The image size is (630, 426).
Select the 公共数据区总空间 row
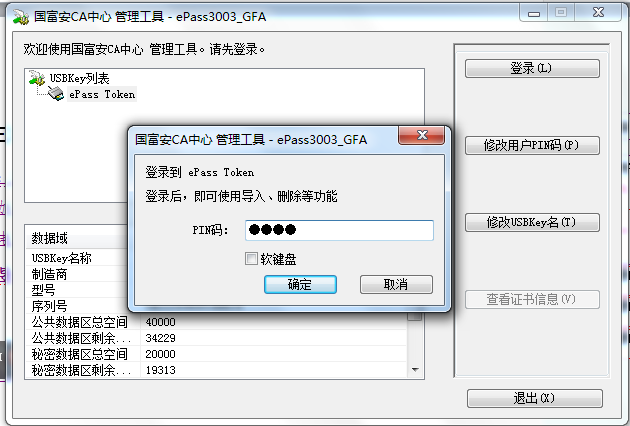pos(216,322)
